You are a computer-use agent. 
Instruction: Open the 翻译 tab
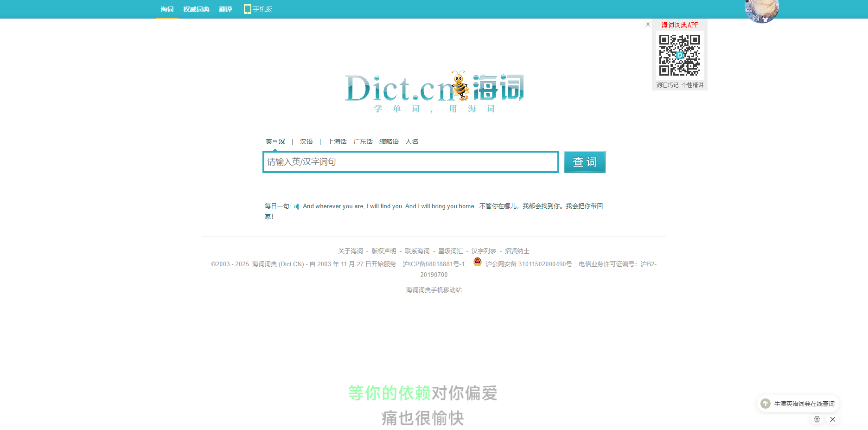225,9
